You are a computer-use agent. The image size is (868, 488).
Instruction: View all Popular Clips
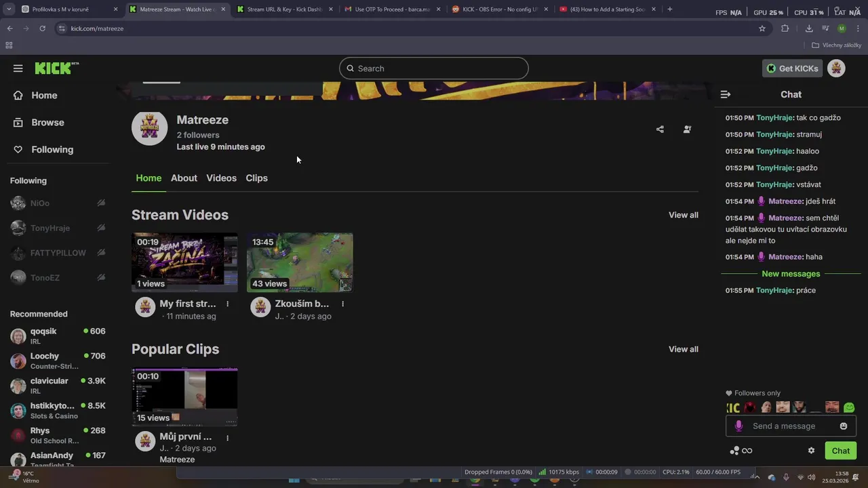click(684, 349)
